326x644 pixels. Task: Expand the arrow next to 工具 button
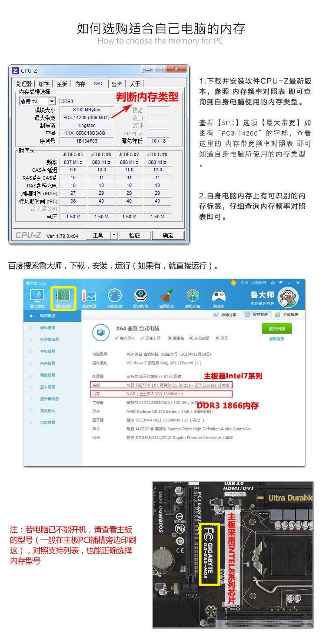[114, 235]
